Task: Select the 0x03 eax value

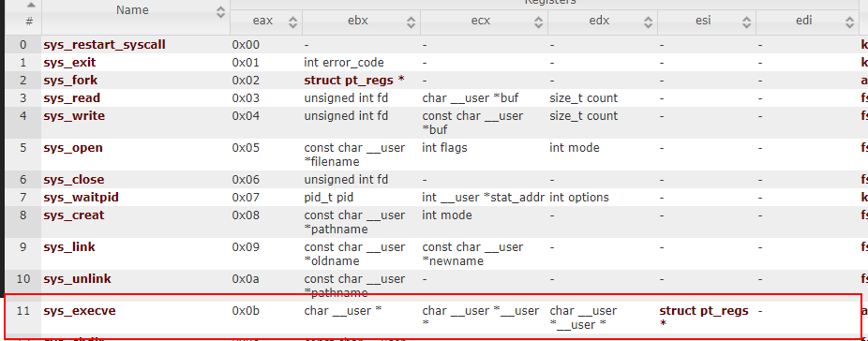Action: tap(246, 98)
